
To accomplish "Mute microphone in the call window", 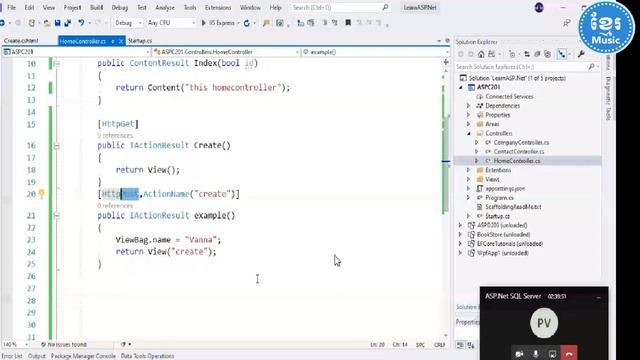I will point(536,353).
